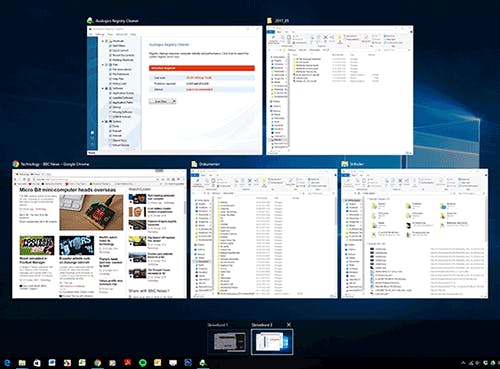Open the third File Explorer window at bottom right

coord(415,234)
